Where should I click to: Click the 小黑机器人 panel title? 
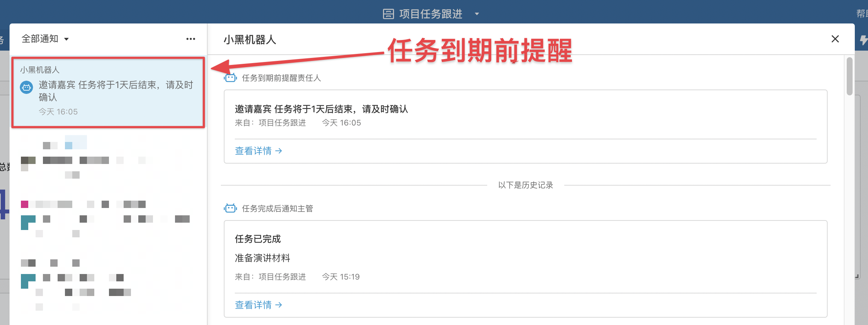(250, 39)
